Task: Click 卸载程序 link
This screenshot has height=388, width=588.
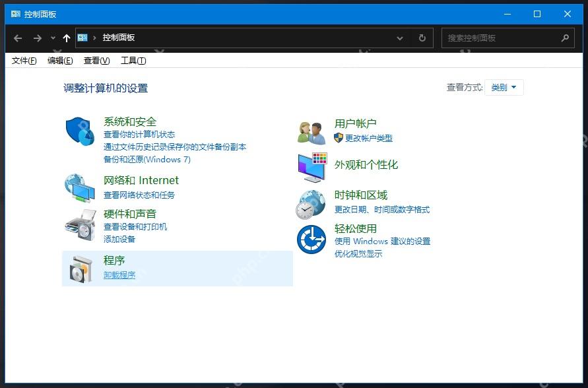Action: pyautogui.click(x=119, y=275)
